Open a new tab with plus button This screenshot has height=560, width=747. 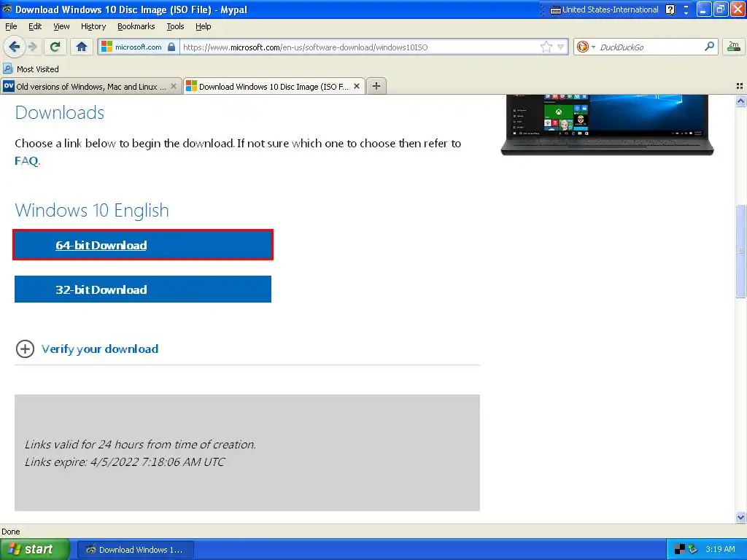click(x=376, y=86)
